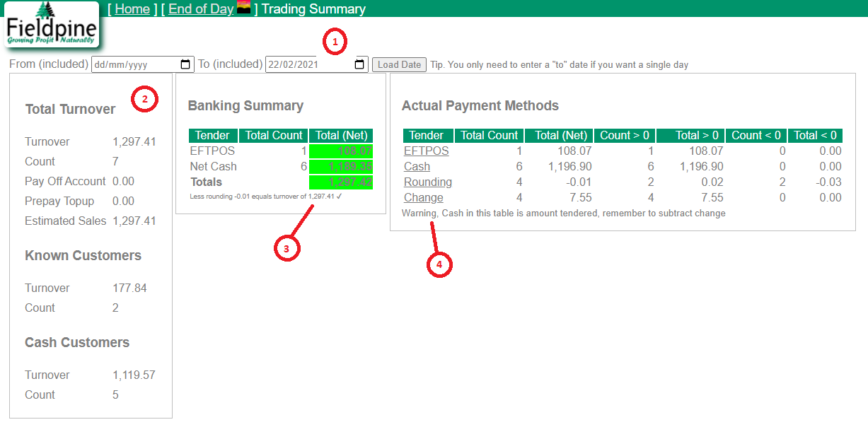Click Total Count header in Banking Summary
Screen dimensions: 868x427
pyautogui.click(x=273, y=135)
